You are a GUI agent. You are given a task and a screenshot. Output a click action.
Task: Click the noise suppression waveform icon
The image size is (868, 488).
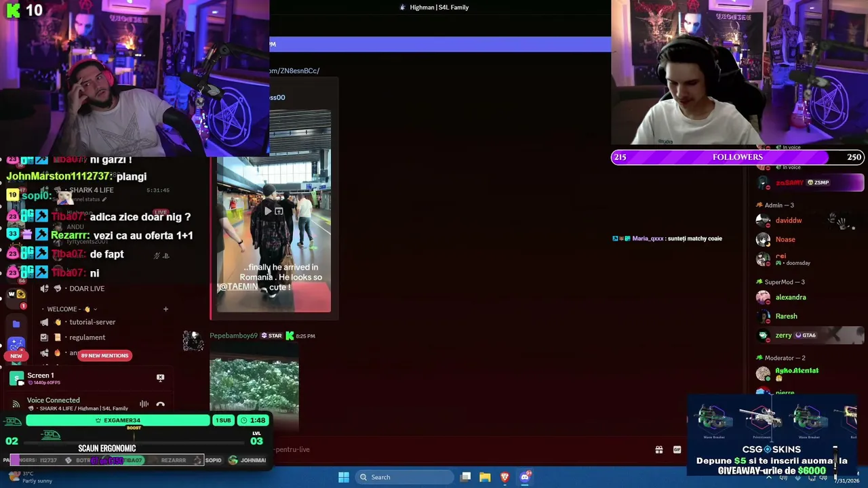pos(144,405)
